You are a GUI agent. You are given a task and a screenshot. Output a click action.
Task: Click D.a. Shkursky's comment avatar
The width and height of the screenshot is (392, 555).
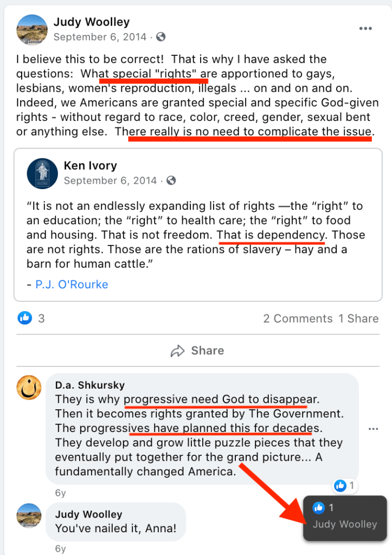(30, 388)
